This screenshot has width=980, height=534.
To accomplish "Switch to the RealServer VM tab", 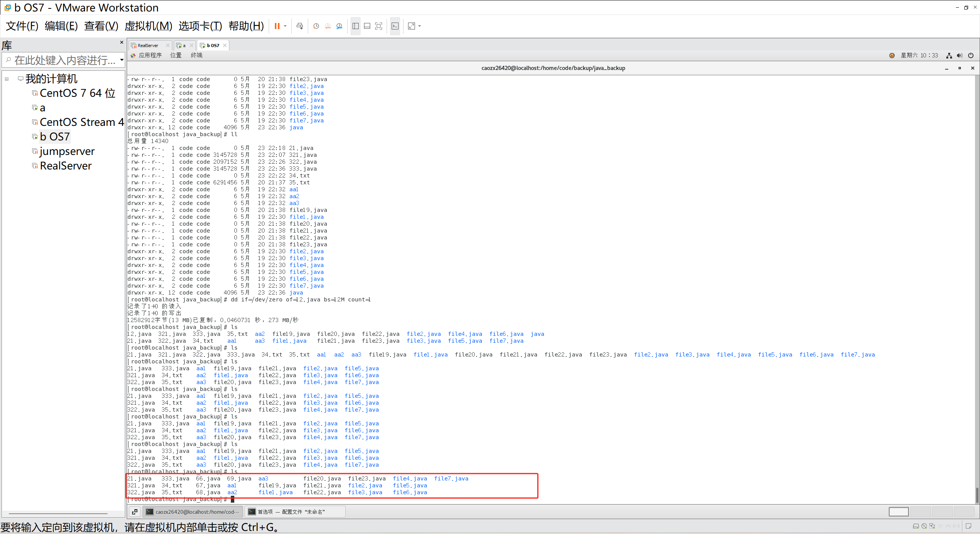I will (148, 46).
